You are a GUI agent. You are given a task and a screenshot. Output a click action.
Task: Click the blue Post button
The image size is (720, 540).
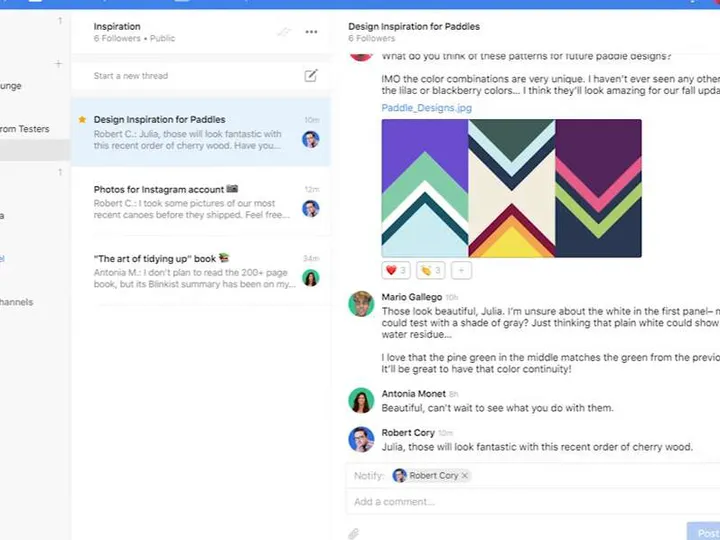click(704, 532)
